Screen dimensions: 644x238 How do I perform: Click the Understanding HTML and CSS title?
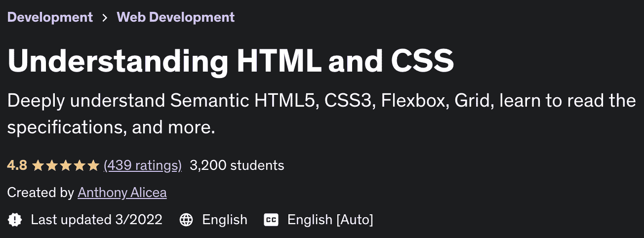click(x=231, y=61)
